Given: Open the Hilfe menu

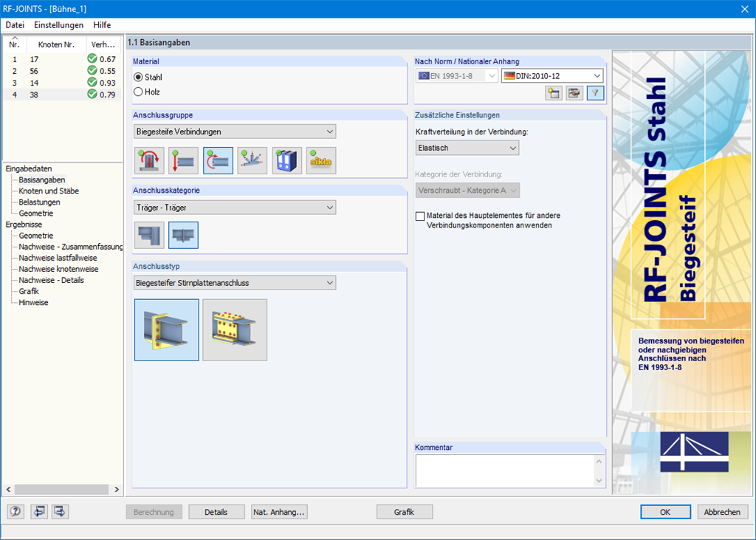Looking at the screenshot, I should [x=102, y=25].
